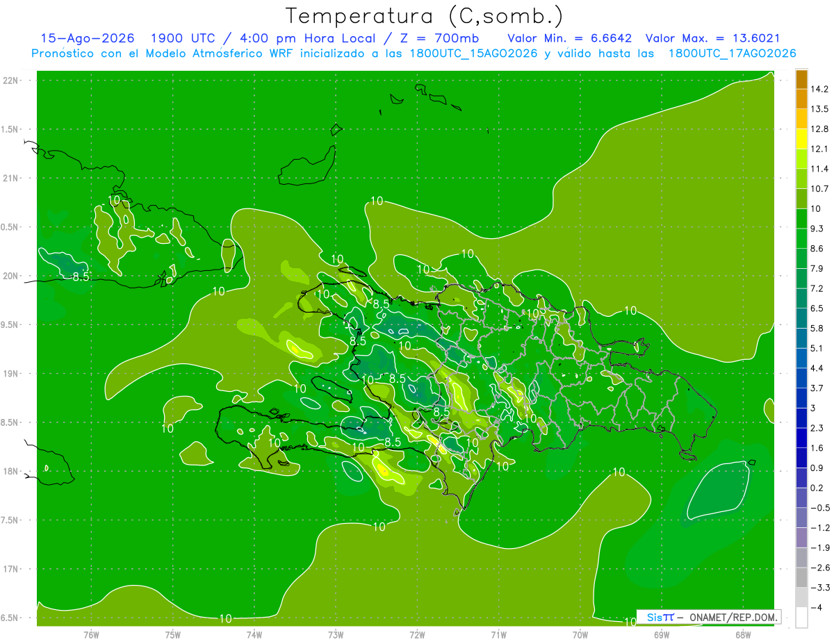Viewport: 834px width, 644px height.
Task: Click legend value '12.8'
Action: click(x=819, y=129)
